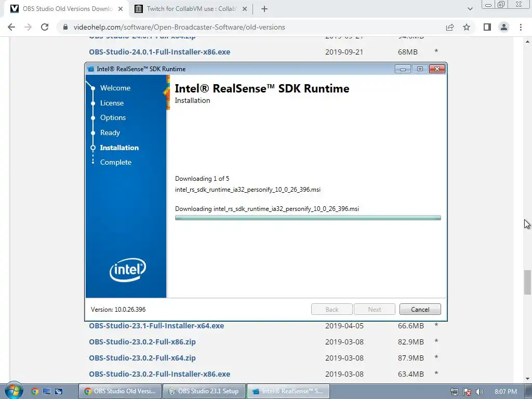Select the License step in installer sidebar

[112, 103]
